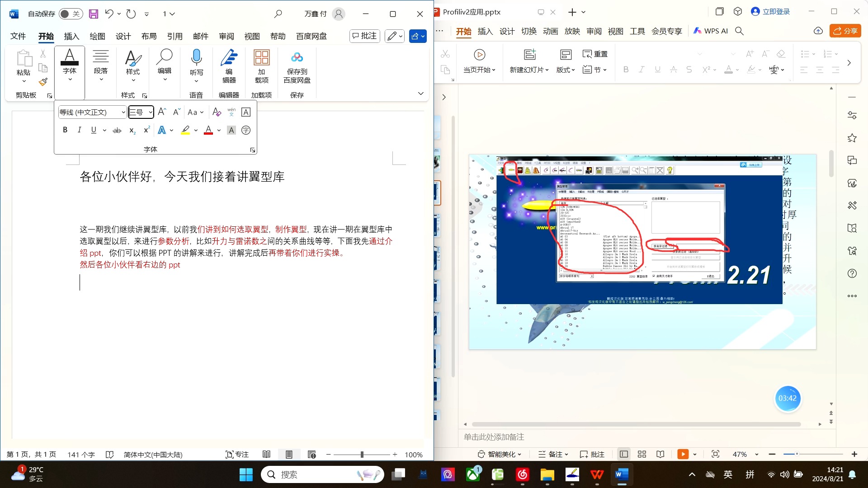Click the Format Painter brush icon
Image resolution: width=868 pixels, height=488 pixels.
point(43,82)
